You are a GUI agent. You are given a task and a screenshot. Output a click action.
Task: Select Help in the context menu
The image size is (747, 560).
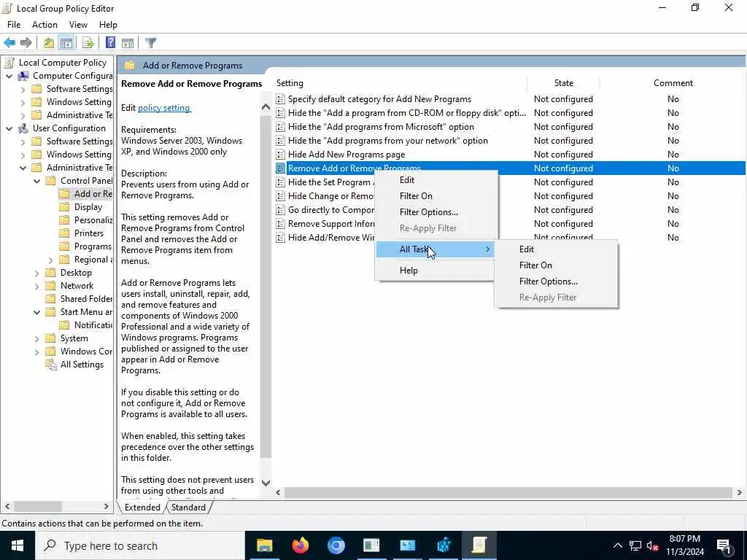[x=435, y=271]
